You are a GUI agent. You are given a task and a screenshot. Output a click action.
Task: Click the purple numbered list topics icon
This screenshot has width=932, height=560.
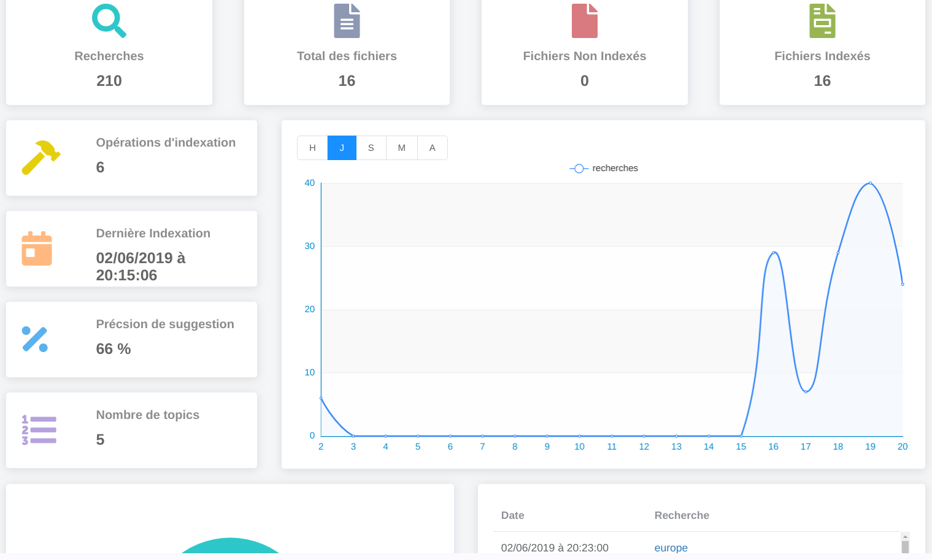[x=39, y=430]
